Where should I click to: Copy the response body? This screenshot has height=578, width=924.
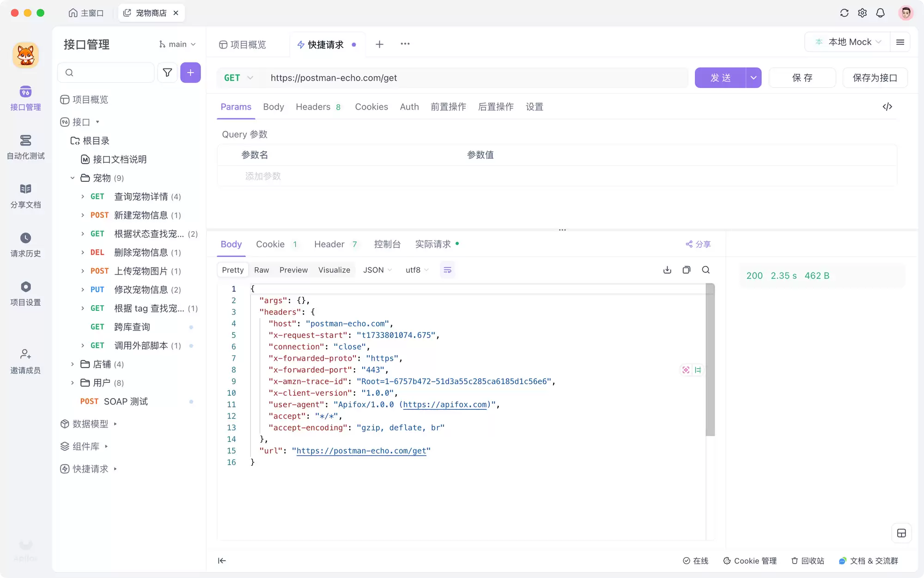click(687, 270)
